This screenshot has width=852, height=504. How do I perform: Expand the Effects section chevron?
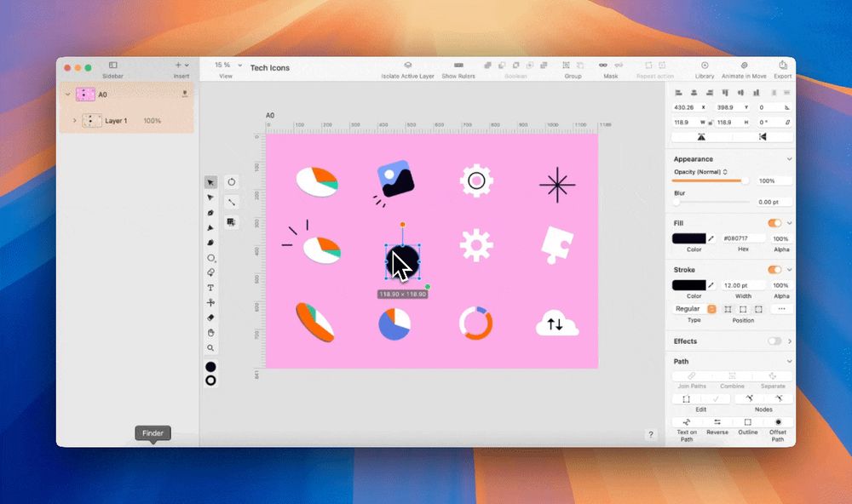point(790,341)
